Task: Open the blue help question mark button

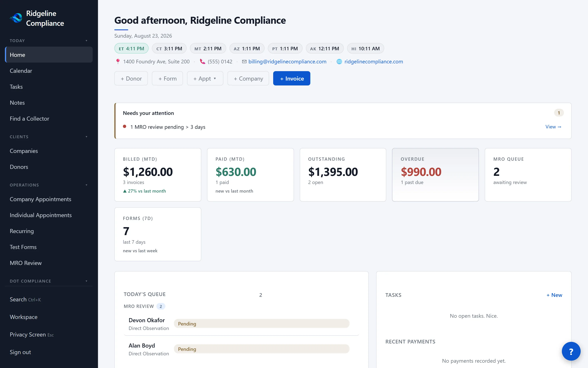Action: tap(571, 351)
